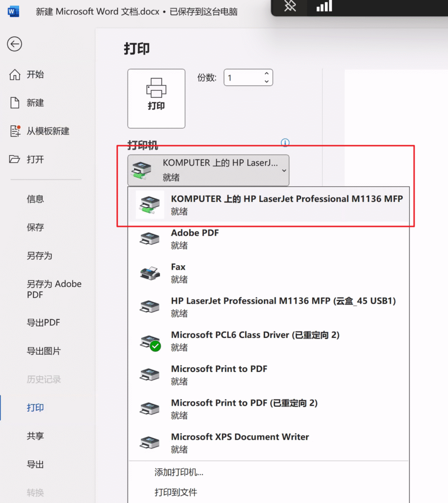Choose Microsoft XPS Document Writer icon

150,442
